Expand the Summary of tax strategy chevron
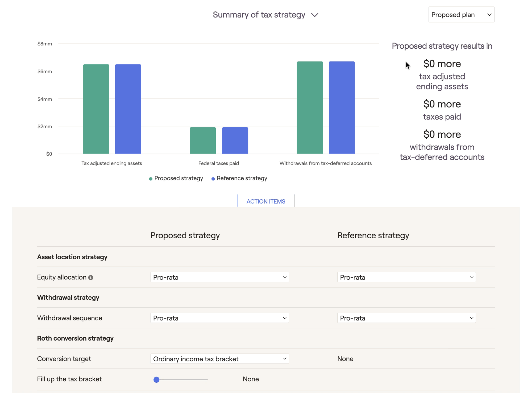Viewport: 532px width, 393px height. click(315, 15)
